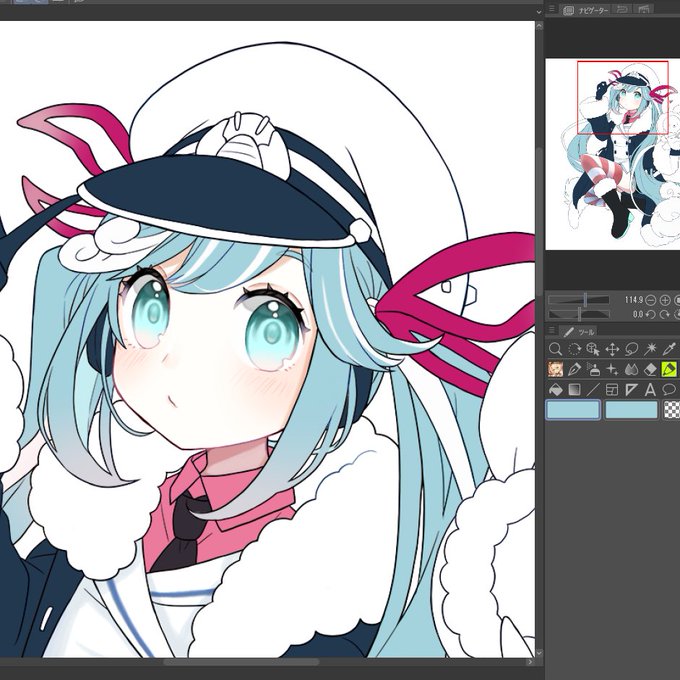
Task: Select the Gradient tool
Action: pyautogui.click(x=574, y=389)
